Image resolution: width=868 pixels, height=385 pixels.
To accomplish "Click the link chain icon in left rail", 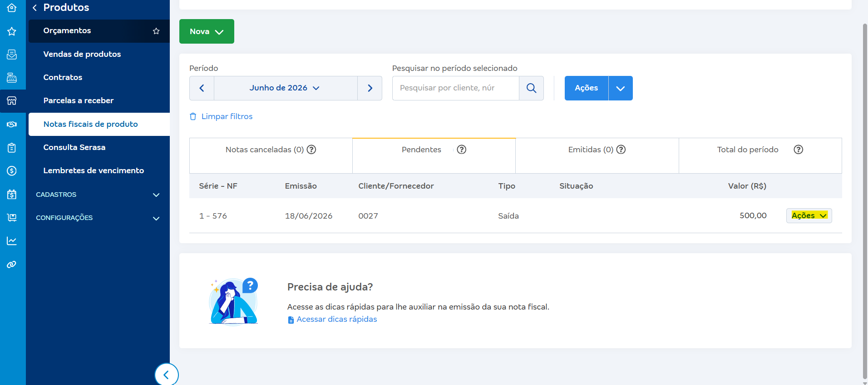I will point(12,265).
